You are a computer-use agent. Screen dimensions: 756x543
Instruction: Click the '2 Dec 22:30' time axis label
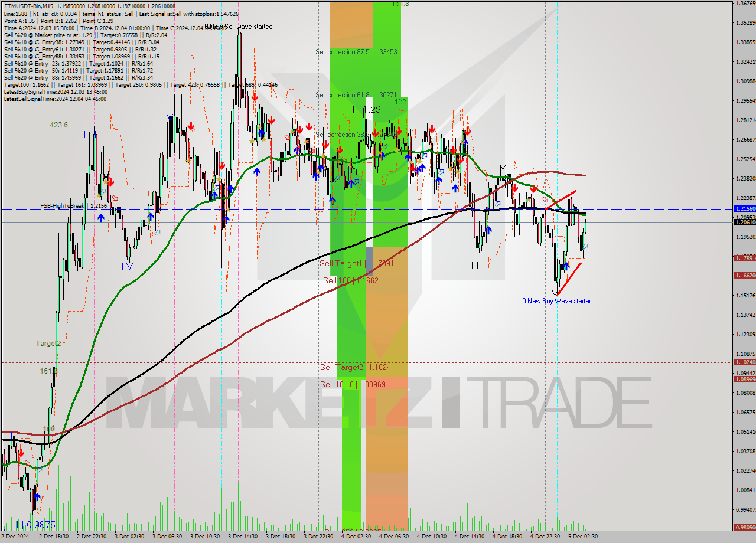point(92,537)
